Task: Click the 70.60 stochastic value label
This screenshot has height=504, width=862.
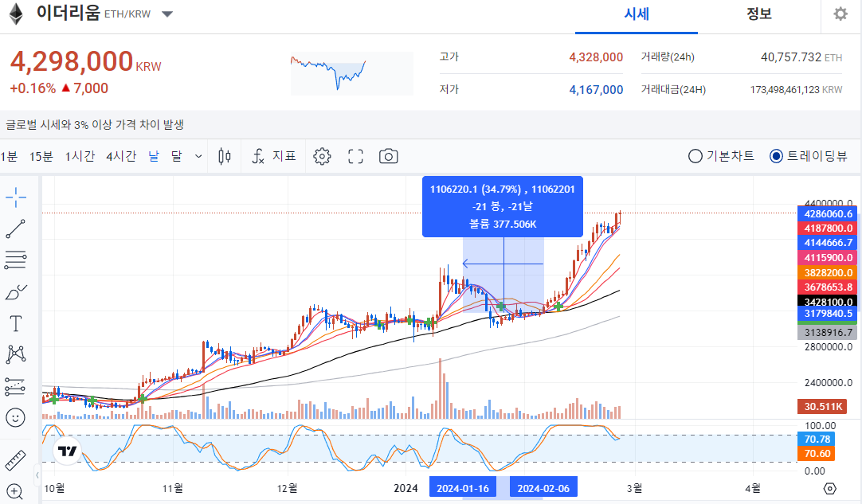Action: 817,453
